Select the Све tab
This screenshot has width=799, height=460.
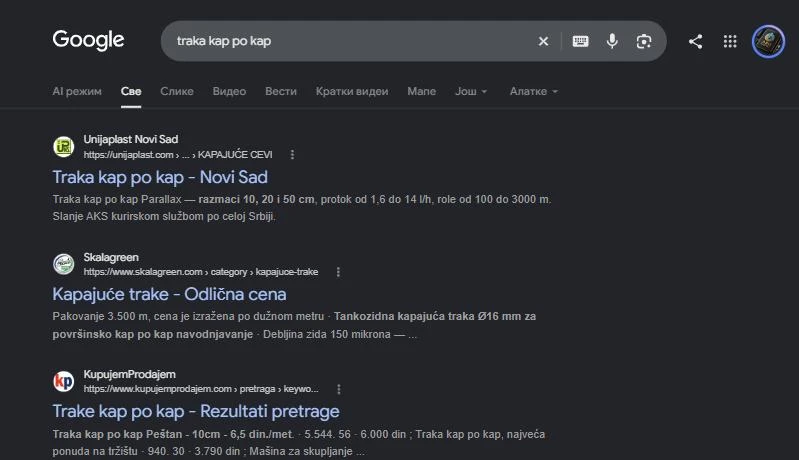tap(131, 91)
